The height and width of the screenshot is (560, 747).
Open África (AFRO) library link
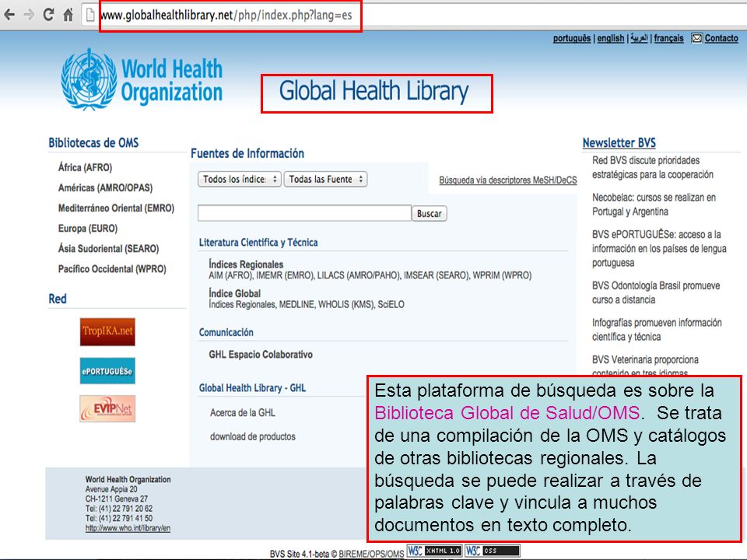click(x=86, y=168)
